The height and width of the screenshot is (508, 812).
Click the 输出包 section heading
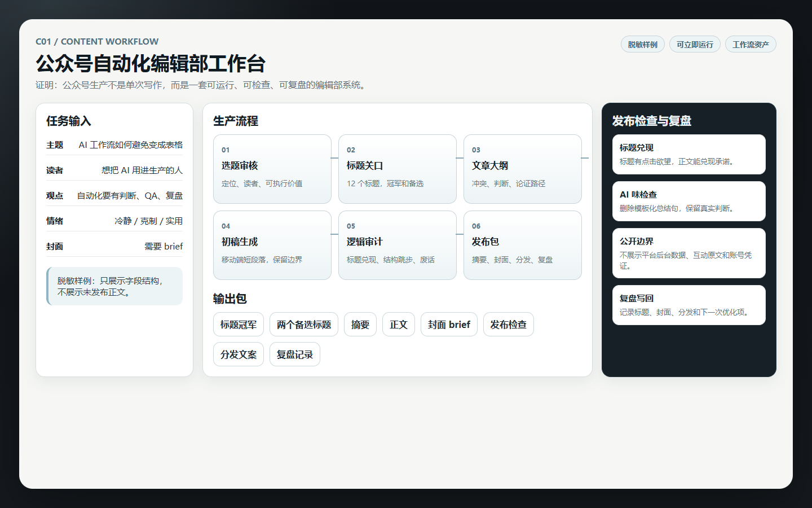point(230,299)
